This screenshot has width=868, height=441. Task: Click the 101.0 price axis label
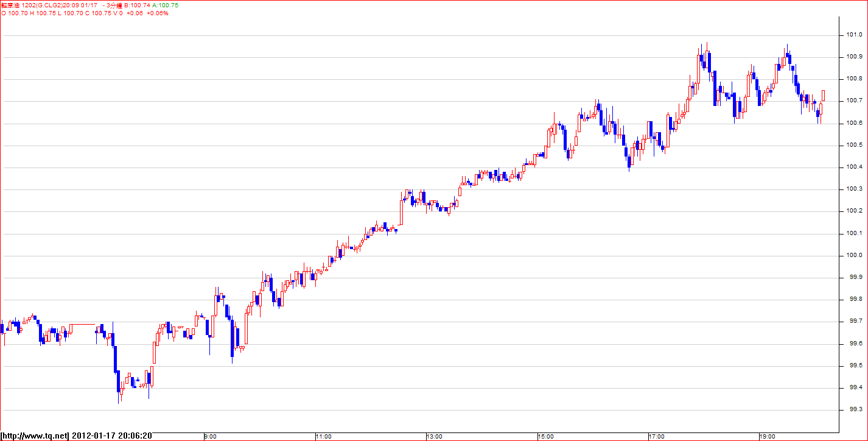click(x=853, y=35)
